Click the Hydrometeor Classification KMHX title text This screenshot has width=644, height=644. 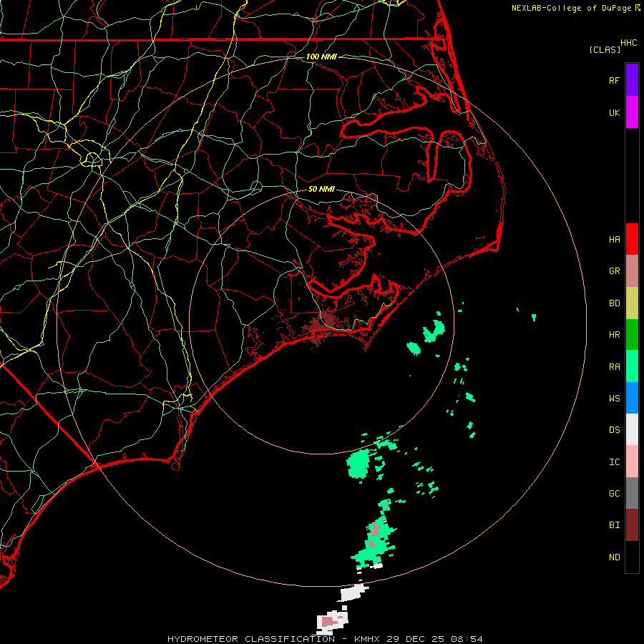coord(325,639)
